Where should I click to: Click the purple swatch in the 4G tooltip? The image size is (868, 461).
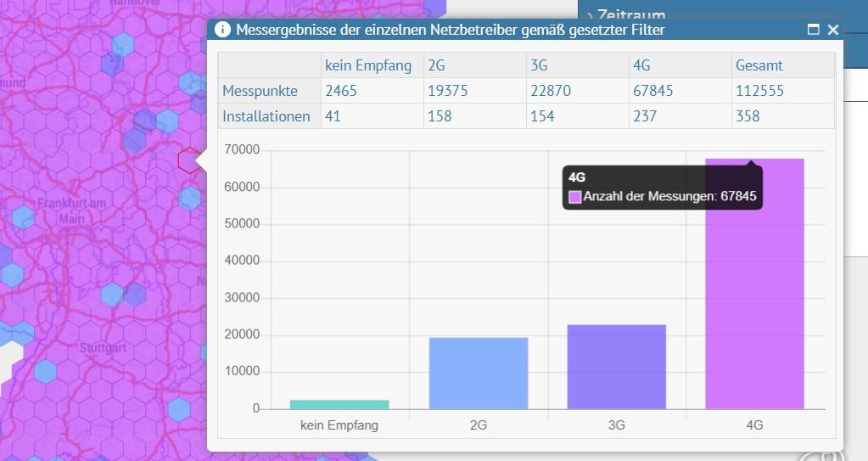(x=575, y=197)
